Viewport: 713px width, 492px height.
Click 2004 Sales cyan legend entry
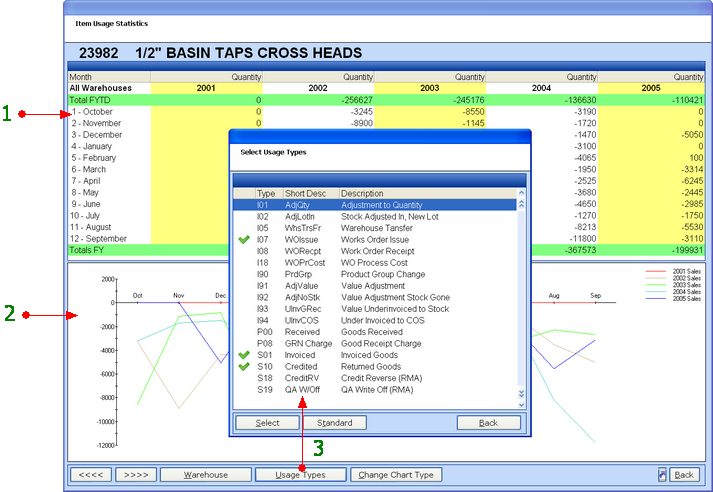click(673, 292)
